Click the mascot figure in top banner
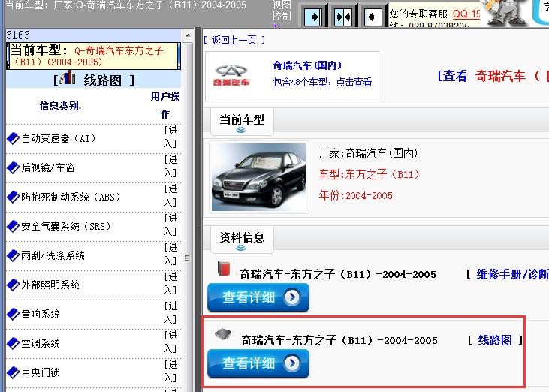 coord(506,13)
